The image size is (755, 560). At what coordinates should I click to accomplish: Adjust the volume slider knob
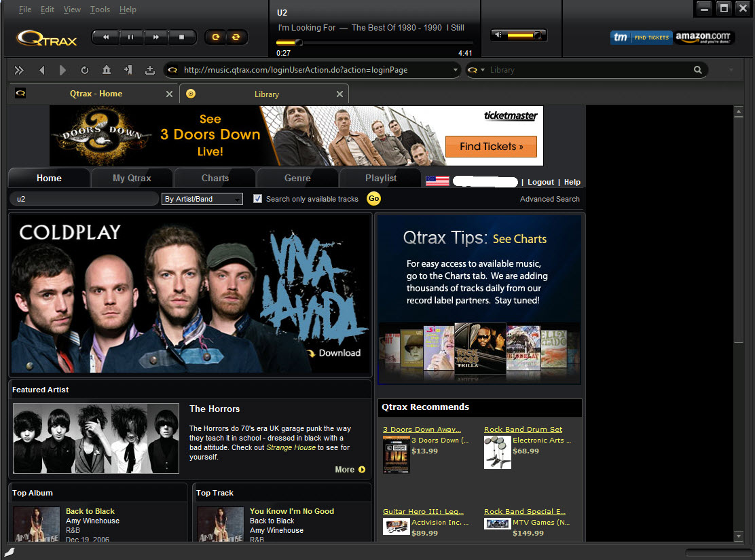[x=537, y=35]
